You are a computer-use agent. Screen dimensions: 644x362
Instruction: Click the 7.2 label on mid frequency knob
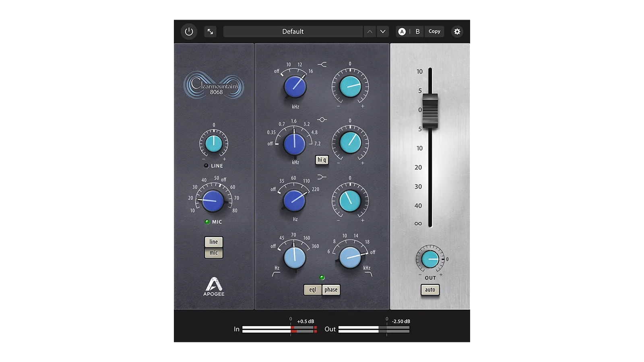(317, 144)
